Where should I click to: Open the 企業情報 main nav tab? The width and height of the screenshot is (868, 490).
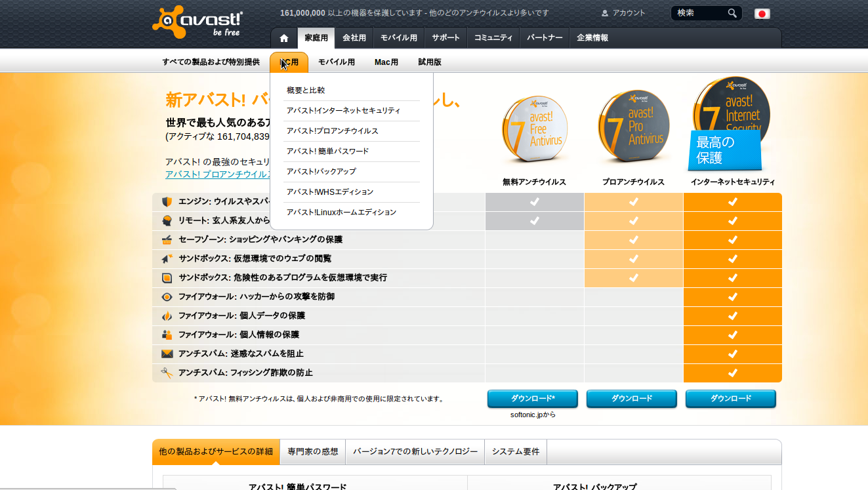(x=592, y=38)
